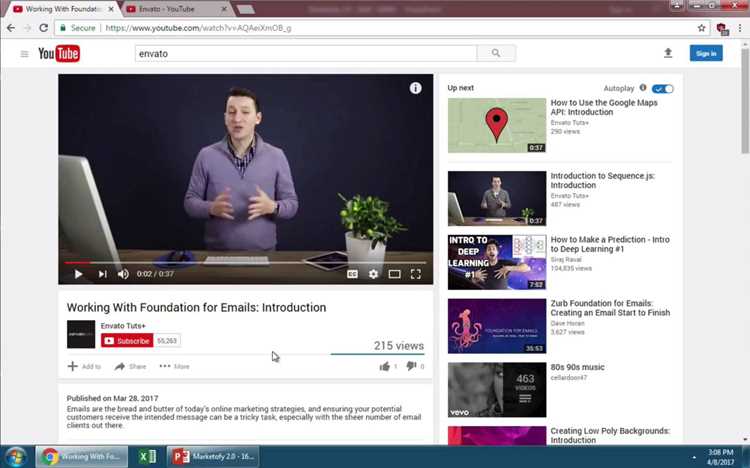The image size is (750, 468).
Task: Click the browser forward arrow
Action: (x=27, y=28)
